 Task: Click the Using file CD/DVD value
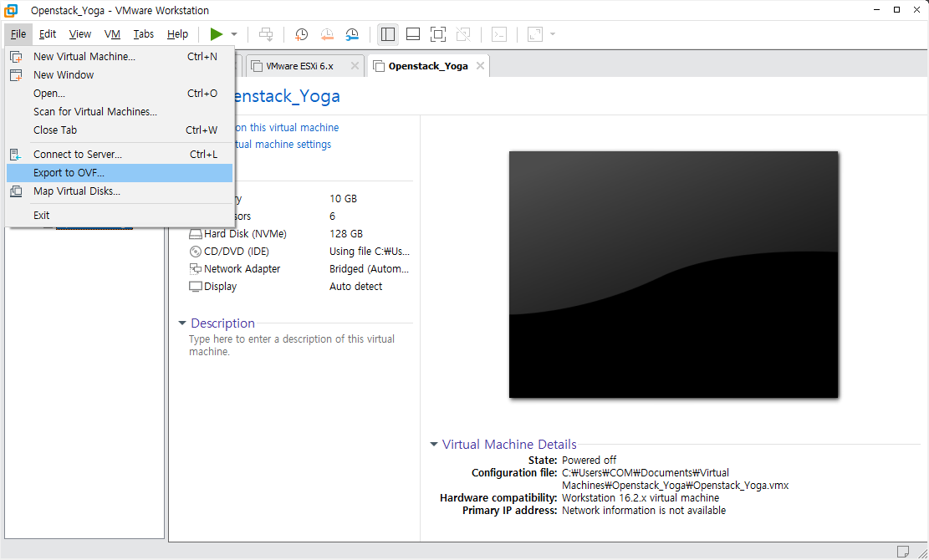pyautogui.click(x=369, y=252)
